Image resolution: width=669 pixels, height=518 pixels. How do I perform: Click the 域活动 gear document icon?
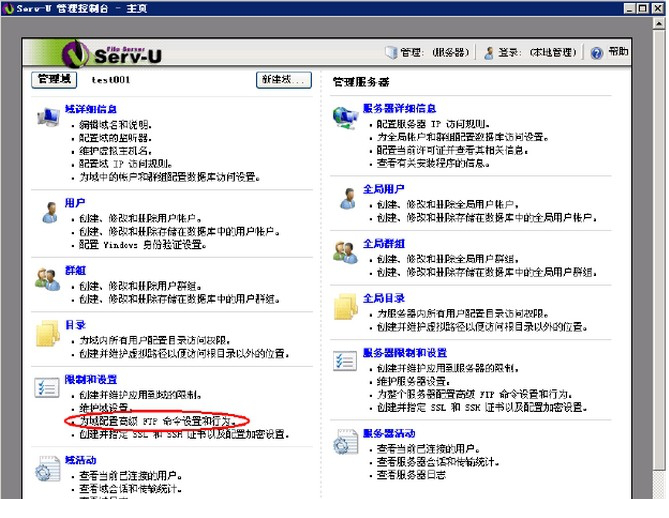pos(47,468)
